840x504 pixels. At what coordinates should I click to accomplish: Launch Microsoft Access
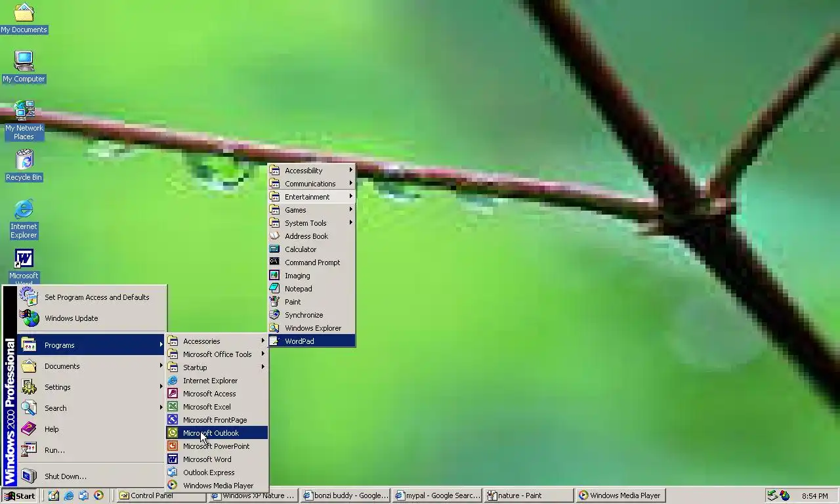click(x=217, y=394)
